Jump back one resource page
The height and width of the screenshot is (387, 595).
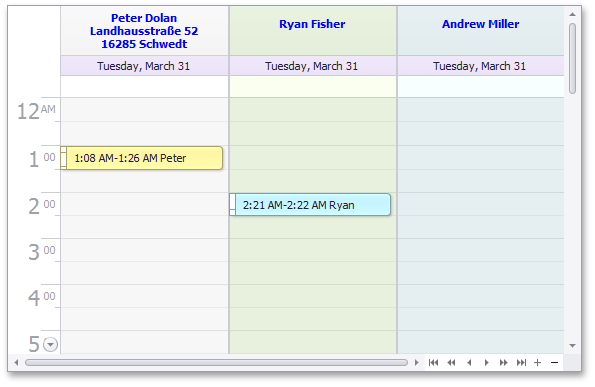coord(451,363)
